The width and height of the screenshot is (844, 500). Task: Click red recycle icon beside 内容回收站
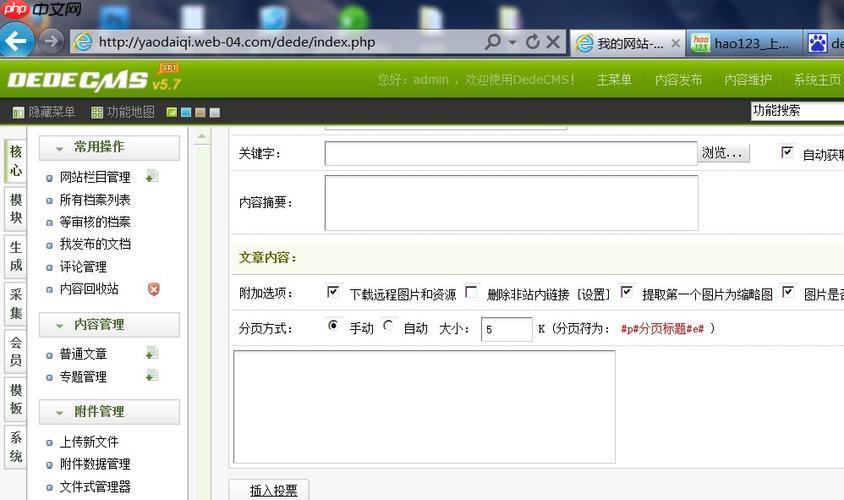click(x=153, y=289)
